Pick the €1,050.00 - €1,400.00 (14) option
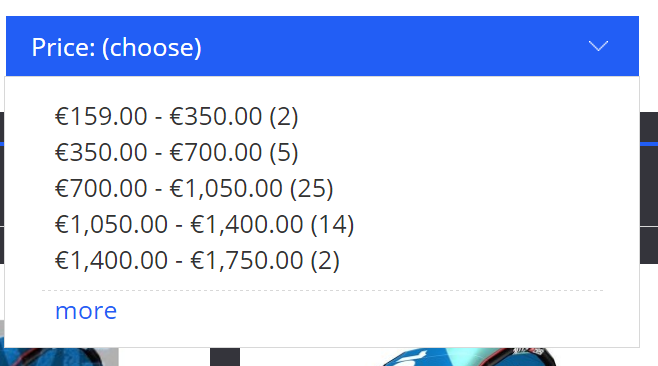 point(204,224)
